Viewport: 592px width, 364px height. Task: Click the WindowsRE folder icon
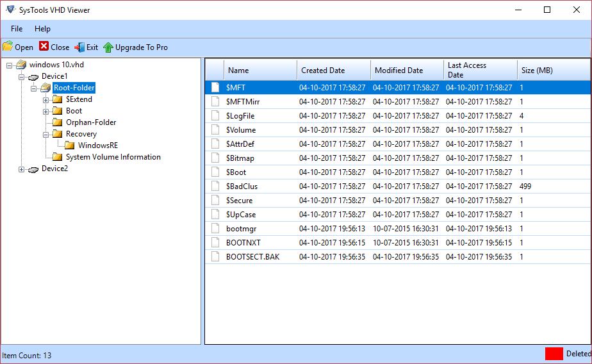point(69,145)
